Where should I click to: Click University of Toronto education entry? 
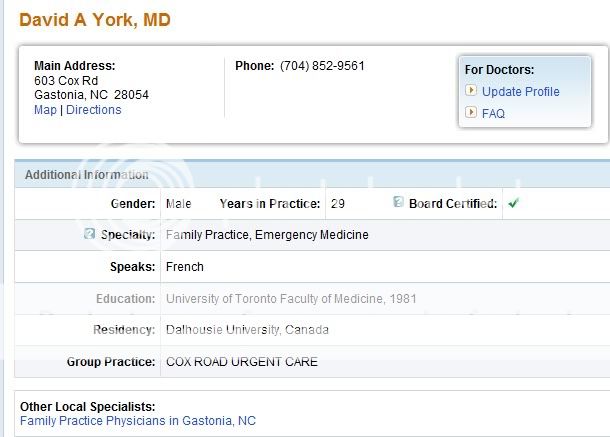click(x=291, y=298)
